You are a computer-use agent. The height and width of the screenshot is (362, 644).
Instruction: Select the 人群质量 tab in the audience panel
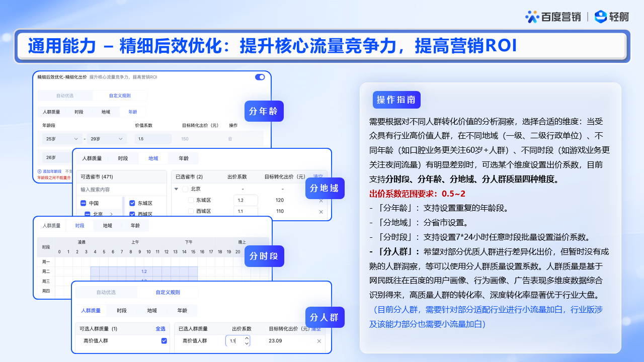click(x=91, y=311)
